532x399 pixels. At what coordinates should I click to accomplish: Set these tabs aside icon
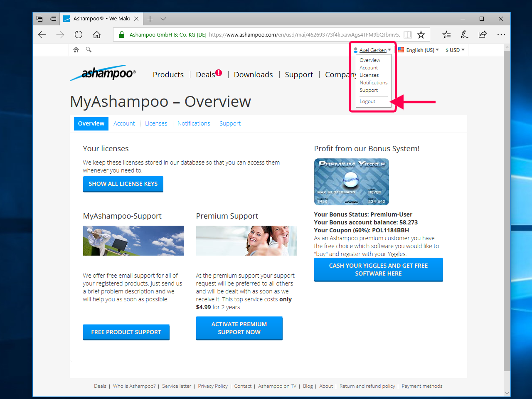coord(53,19)
